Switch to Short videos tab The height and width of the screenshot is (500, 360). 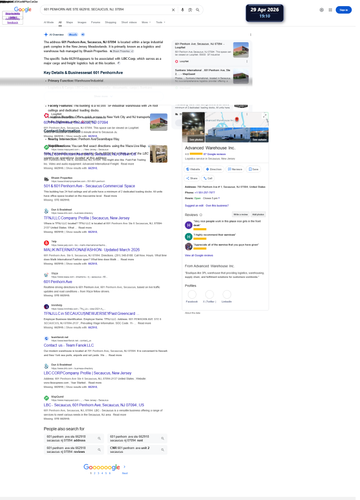[x=129, y=22]
